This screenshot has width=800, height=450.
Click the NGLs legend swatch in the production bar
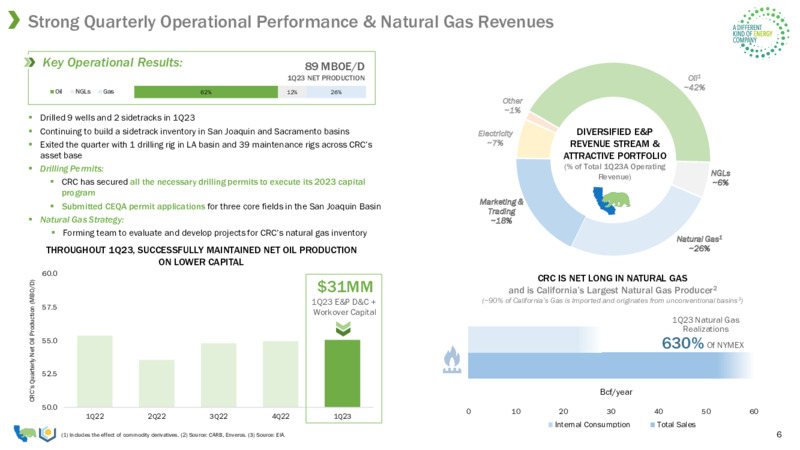point(72,92)
